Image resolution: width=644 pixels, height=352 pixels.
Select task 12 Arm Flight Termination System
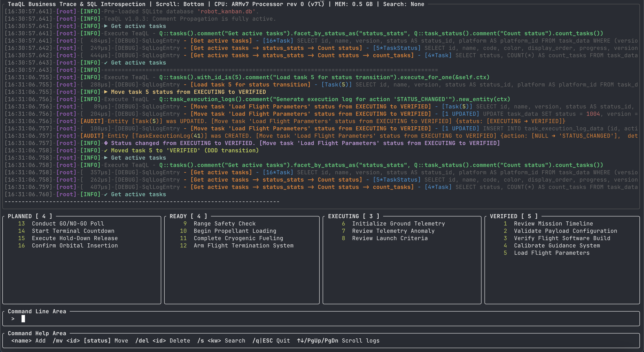pos(237,245)
